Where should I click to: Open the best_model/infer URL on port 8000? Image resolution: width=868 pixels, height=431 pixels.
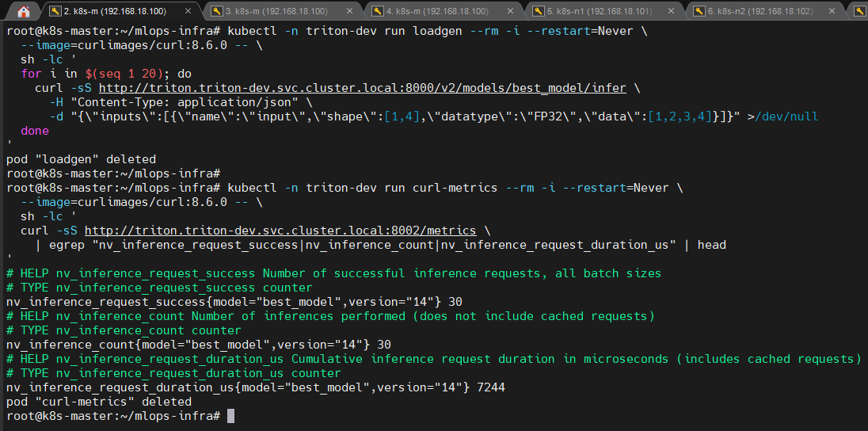click(x=363, y=88)
